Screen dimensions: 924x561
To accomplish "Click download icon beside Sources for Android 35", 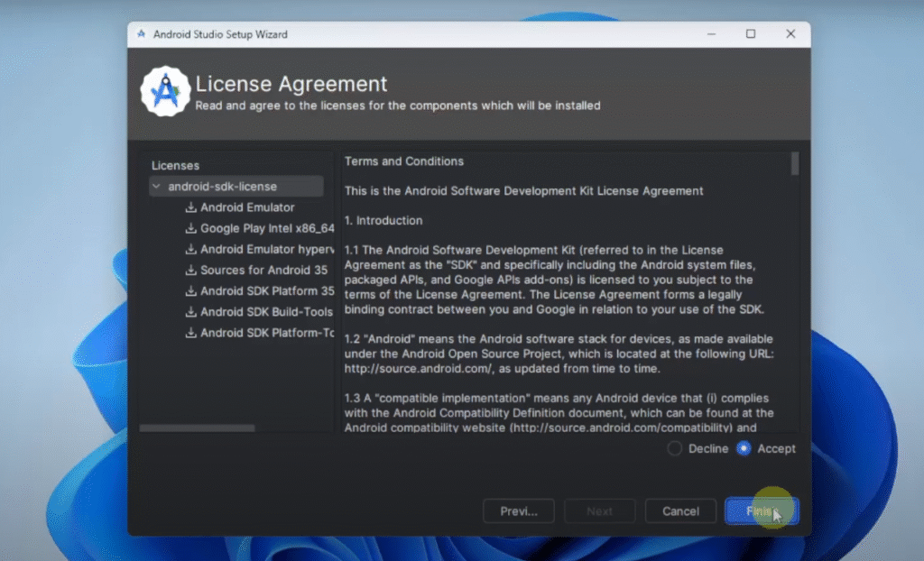I will (190, 271).
